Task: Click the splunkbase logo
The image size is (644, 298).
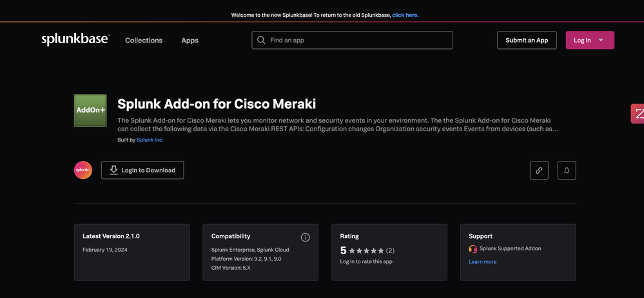Action: (75, 40)
